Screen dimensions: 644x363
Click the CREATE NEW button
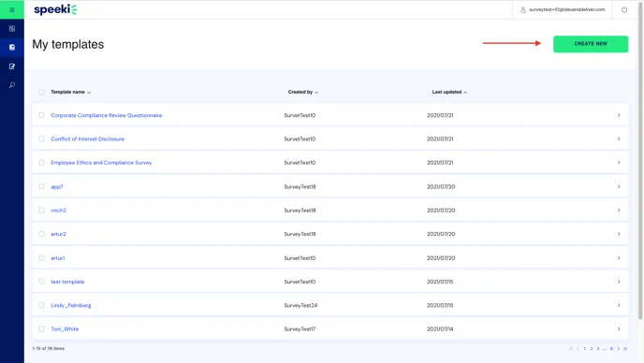tap(591, 44)
